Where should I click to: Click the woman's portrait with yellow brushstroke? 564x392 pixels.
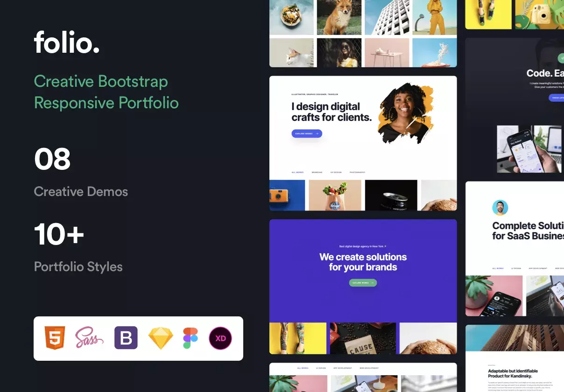[x=405, y=112]
